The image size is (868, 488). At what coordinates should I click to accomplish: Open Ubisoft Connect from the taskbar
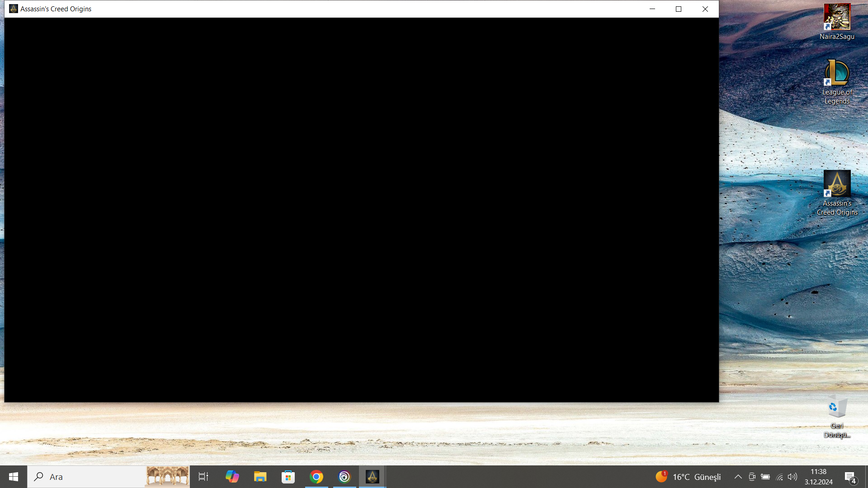coord(344,477)
